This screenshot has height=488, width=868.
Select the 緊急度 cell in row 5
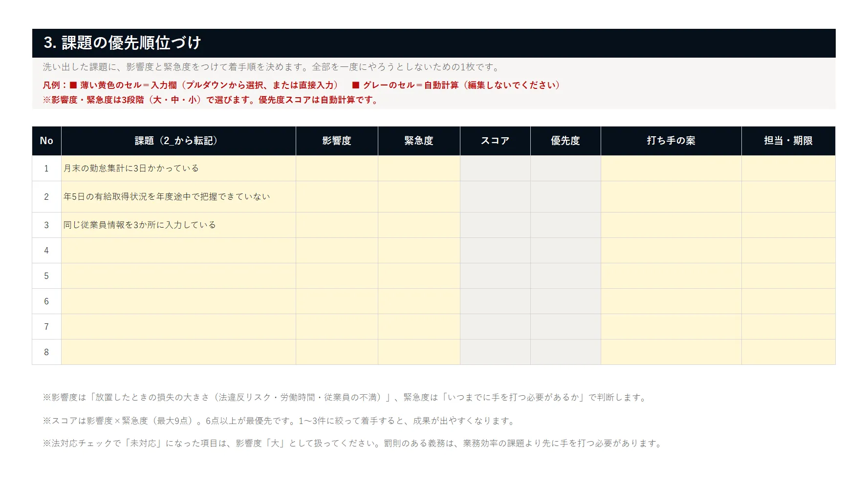[x=419, y=276]
